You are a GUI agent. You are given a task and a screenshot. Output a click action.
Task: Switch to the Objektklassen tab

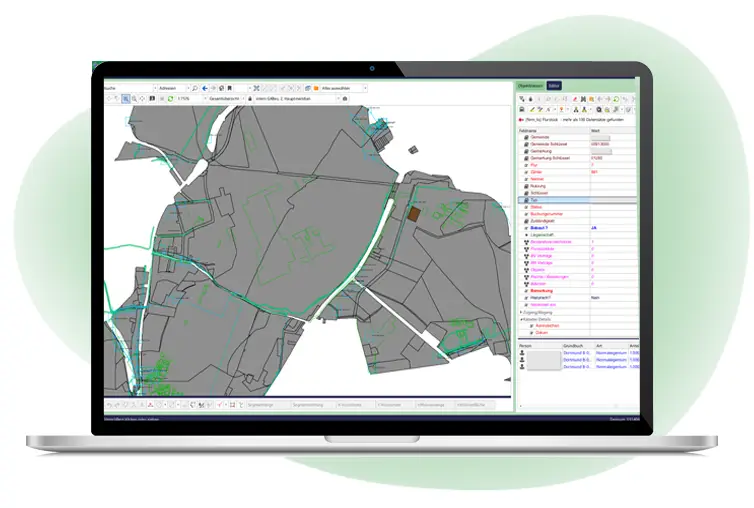point(530,87)
